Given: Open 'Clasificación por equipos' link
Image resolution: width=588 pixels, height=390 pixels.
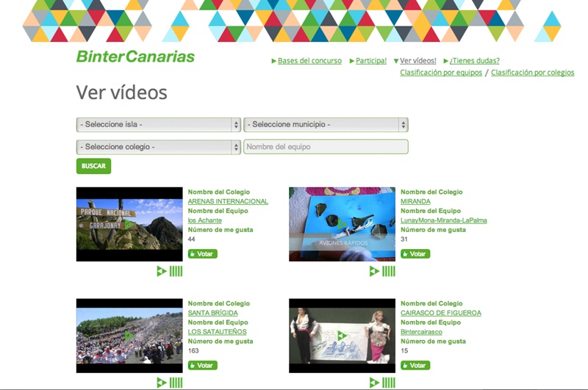Looking at the screenshot, I should (x=441, y=73).
